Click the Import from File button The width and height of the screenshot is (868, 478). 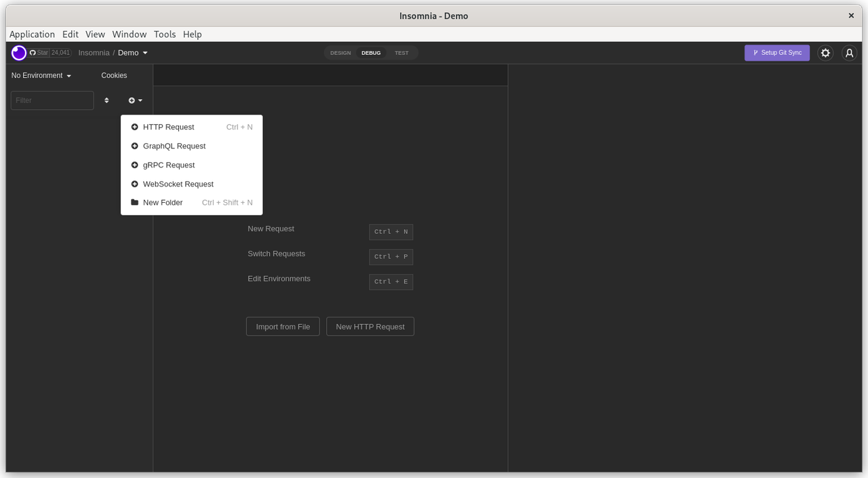coord(283,326)
